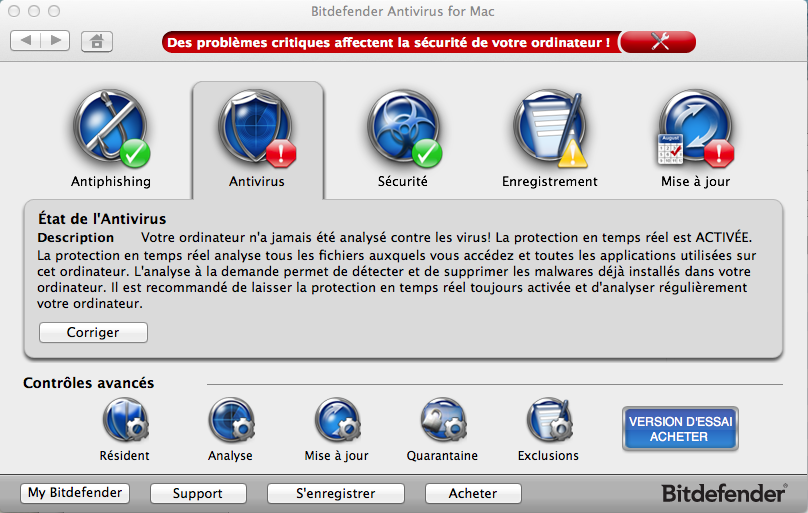Image resolution: width=808 pixels, height=513 pixels.
Task: Click the red critical problems alert banner
Action: pyautogui.click(x=392, y=42)
